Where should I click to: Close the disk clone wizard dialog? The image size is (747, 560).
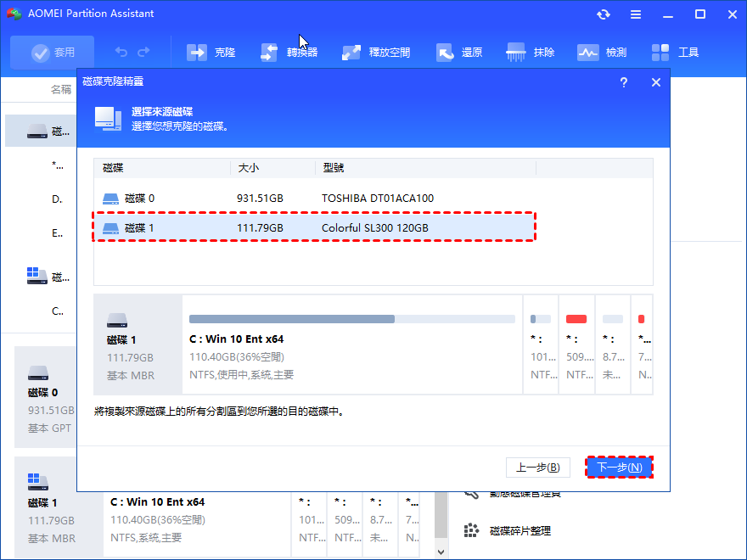[x=656, y=82]
